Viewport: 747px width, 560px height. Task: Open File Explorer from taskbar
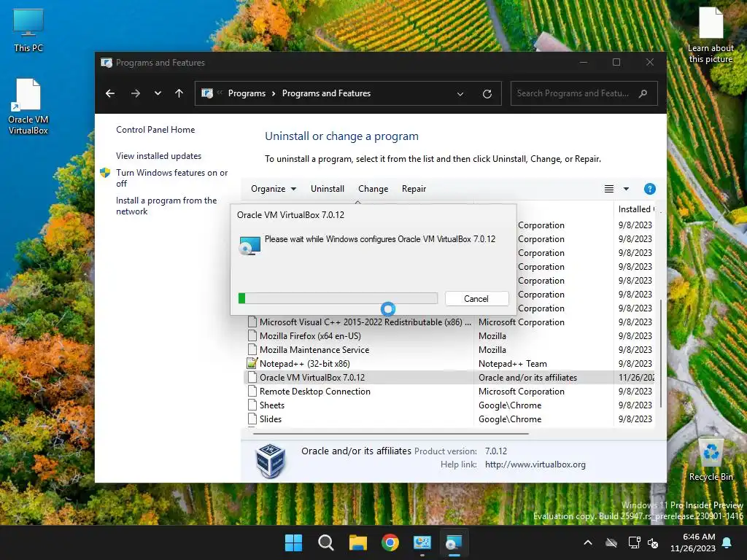coord(357,542)
